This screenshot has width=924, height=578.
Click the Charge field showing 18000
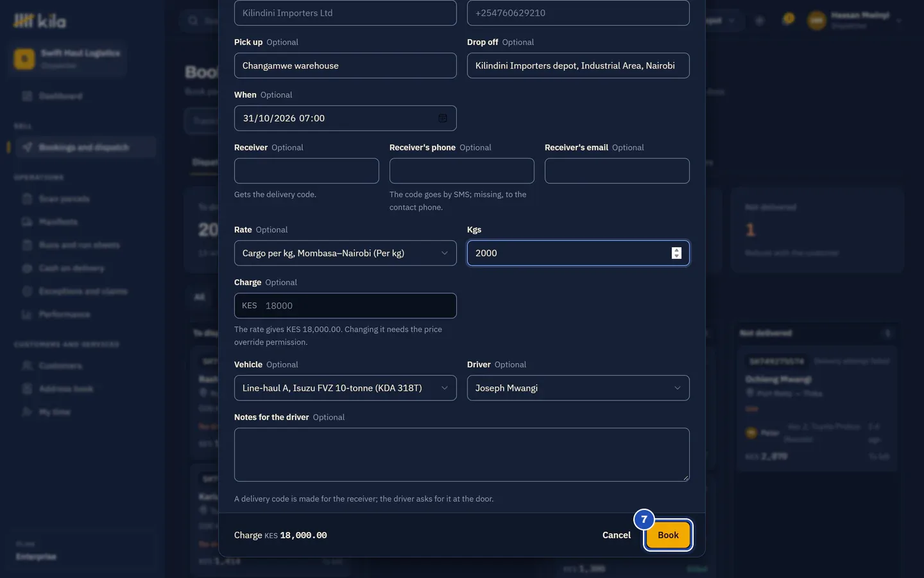(345, 306)
